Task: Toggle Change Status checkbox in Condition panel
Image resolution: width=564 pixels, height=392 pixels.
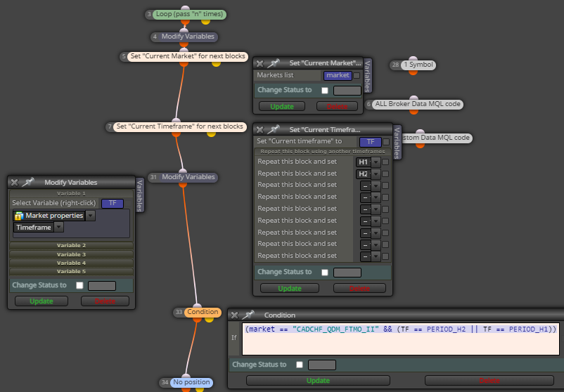Action: (300, 365)
